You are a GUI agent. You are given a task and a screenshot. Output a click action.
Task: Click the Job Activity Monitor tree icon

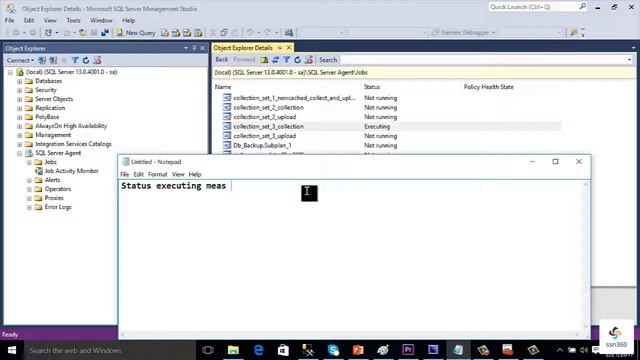coord(39,171)
